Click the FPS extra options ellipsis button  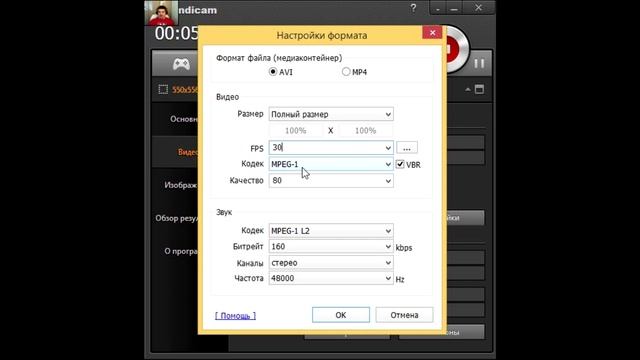tap(407, 148)
